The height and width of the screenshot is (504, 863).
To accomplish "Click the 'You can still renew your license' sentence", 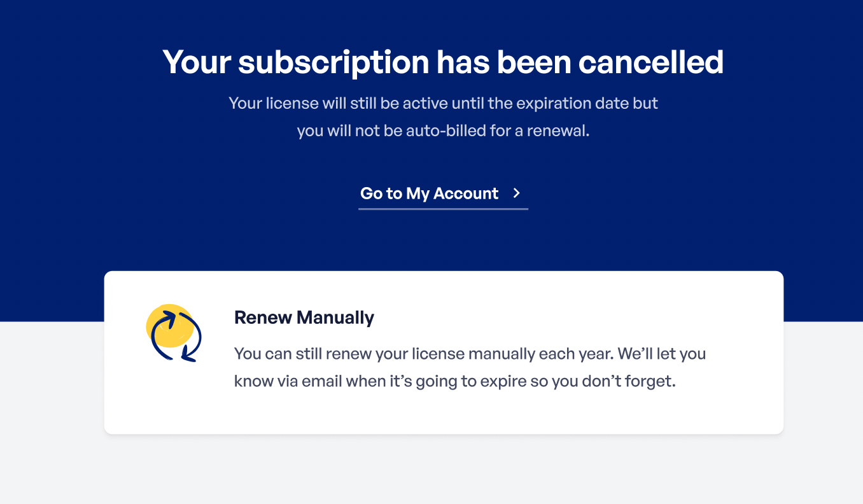I will coord(470,354).
